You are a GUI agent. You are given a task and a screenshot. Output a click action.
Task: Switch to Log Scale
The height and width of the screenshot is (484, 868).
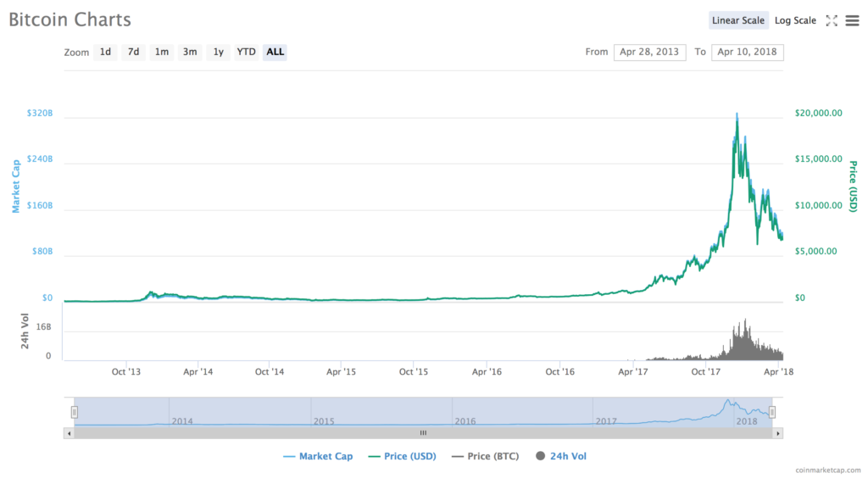[795, 20]
